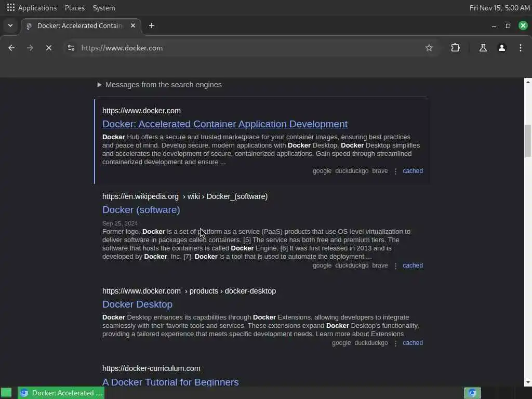The image size is (532, 399).
Task: Open the tab search dropdown arrow
Action: [10, 25]
